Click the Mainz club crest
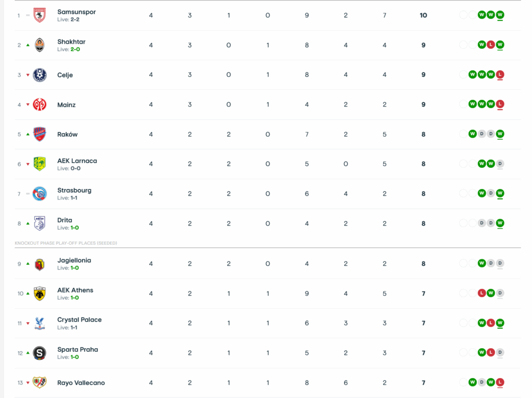Viewport: 532px width, 398px height. [40, 104]
